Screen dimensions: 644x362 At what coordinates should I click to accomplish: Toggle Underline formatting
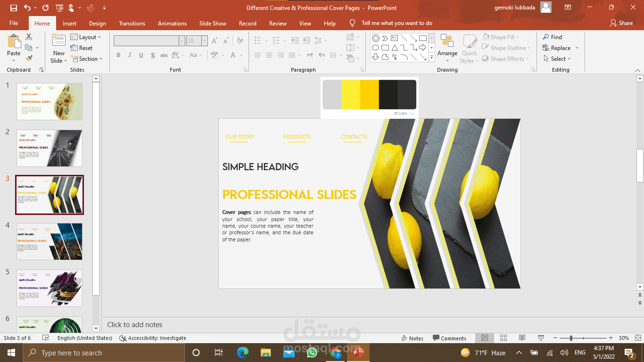pos(141,55)
